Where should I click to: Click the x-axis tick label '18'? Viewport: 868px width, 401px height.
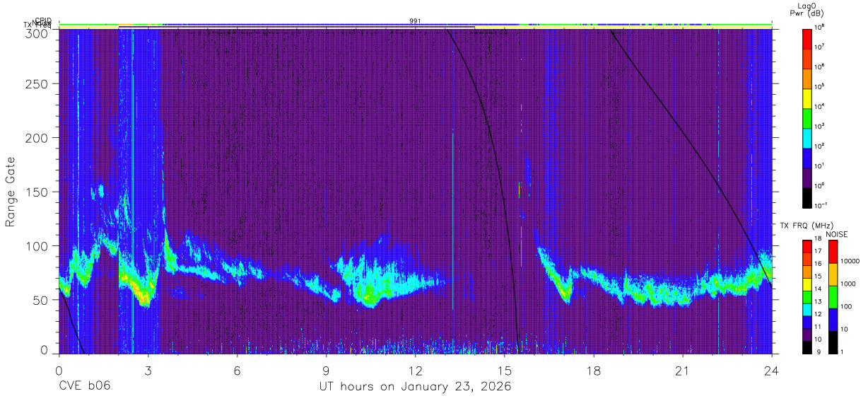click(x=593, y=371)
